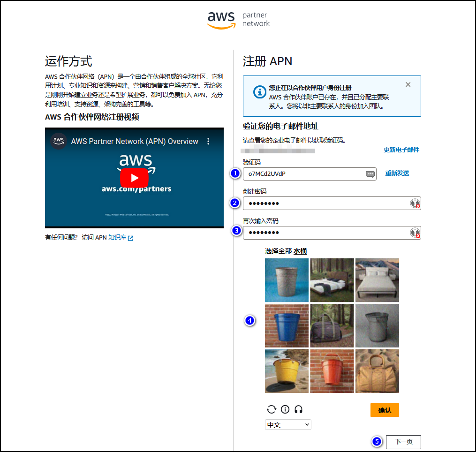Image resolution: width=476 pixels, height=452 pixels.
Task: Click the 注册 APN heading
Action: pos(267,61)
